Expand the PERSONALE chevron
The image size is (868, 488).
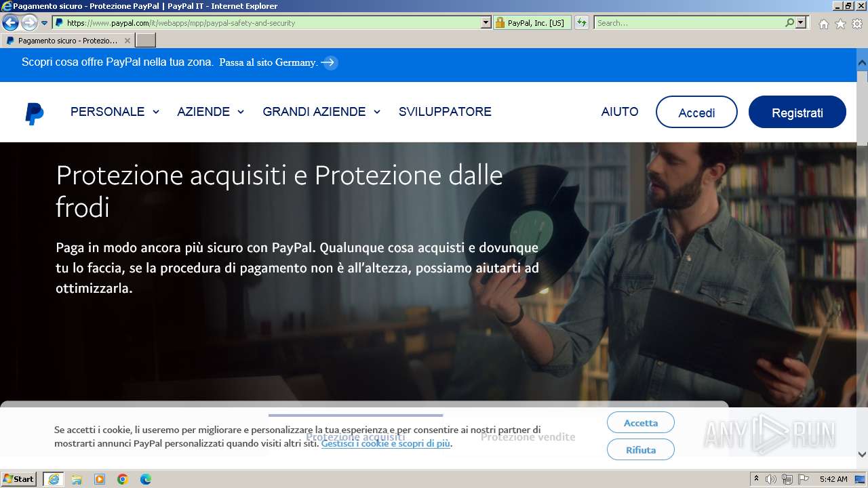point(156,112)
